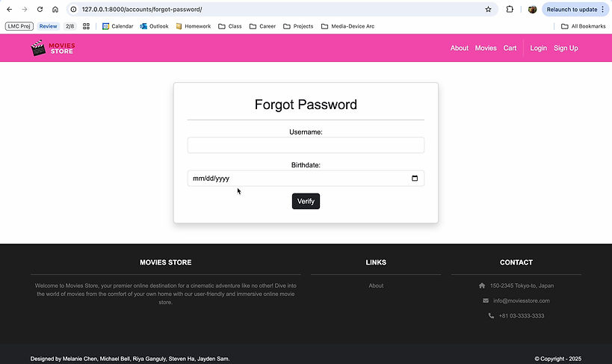Screen dimensions: 612x364
Task: Reload the page with refresh icon
Action: point(40,9)
